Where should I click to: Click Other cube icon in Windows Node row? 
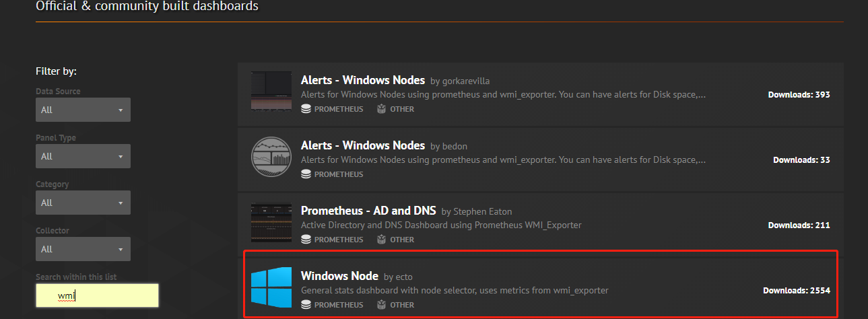pyautogui.click(x=381, y=305)
